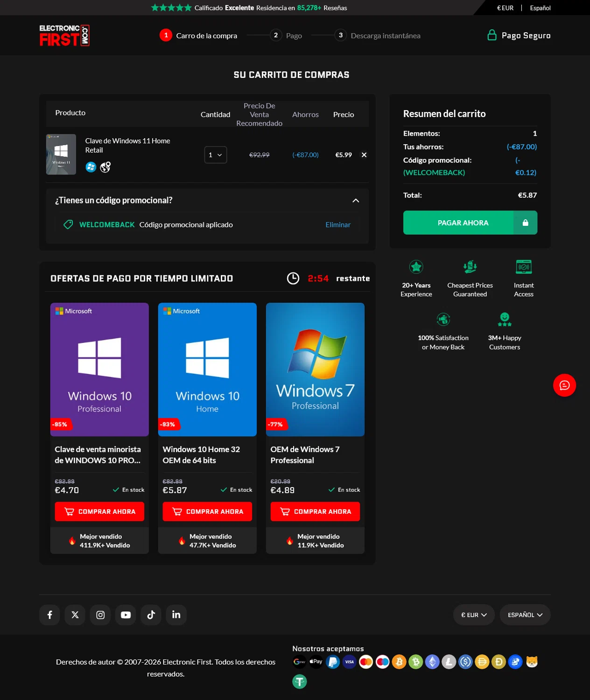Click the PAGAR AHORA button
Image resolution: width=590 pixels, height=700 pixels.
pos(470,223)
